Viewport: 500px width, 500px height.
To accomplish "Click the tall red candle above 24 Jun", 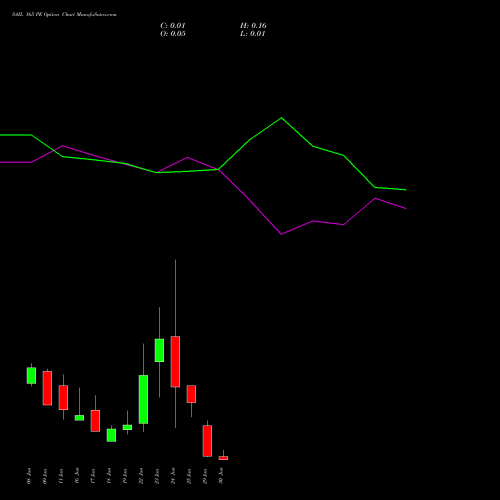I will 175,361.
